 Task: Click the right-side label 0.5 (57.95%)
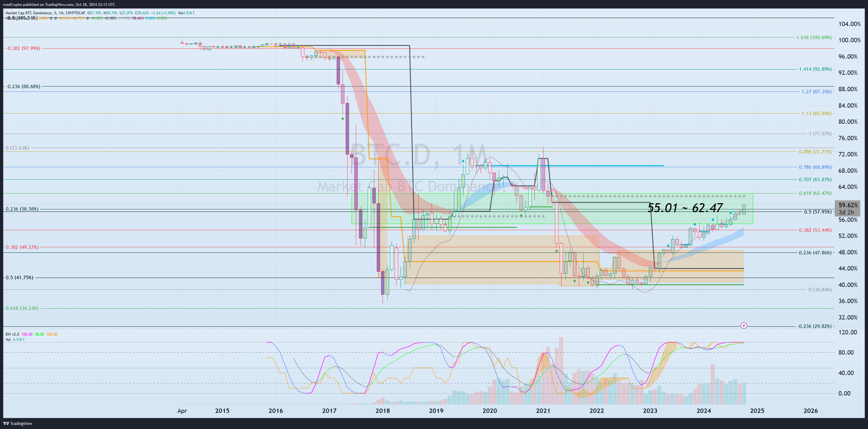tap(818, 212)
